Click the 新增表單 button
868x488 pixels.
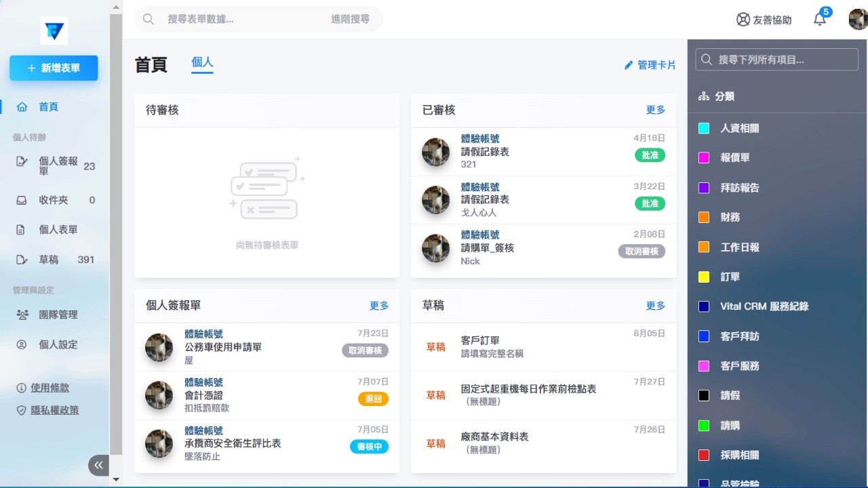tap(54, 68)
